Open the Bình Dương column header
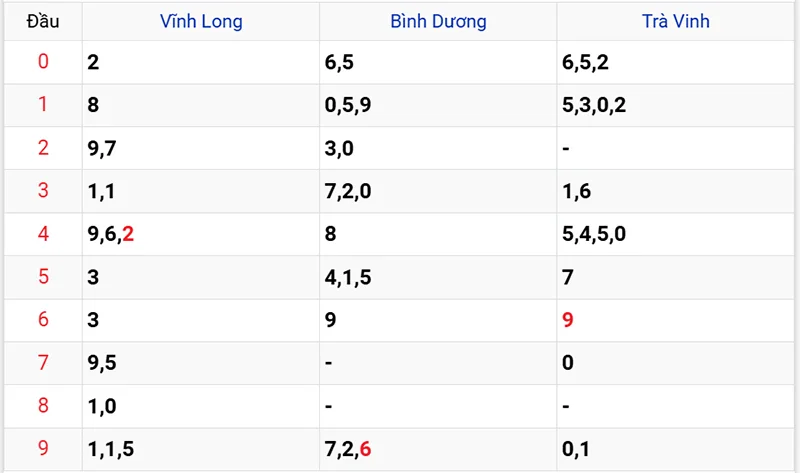 pos(439,21)
